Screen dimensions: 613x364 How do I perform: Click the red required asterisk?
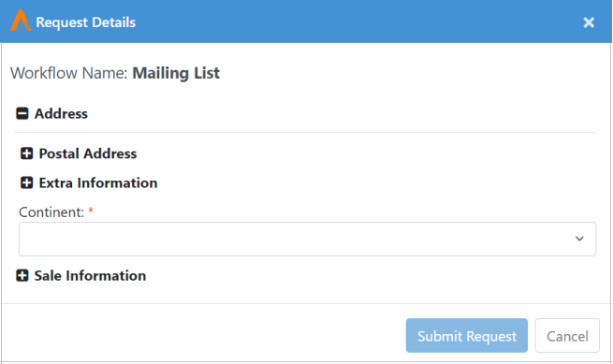click(x=91, y=211)
